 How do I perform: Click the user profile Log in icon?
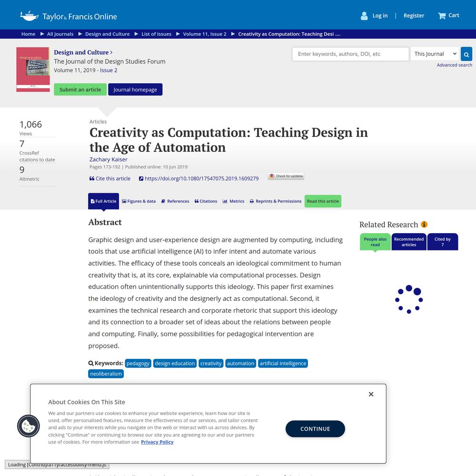point(364,16)
